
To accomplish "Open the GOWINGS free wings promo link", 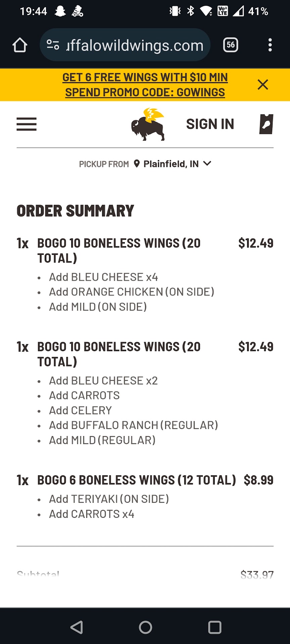I will tap(145, 85).
